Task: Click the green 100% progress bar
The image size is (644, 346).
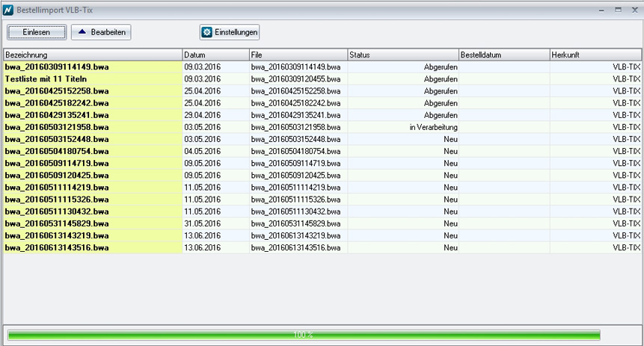Action: (303, 335)
